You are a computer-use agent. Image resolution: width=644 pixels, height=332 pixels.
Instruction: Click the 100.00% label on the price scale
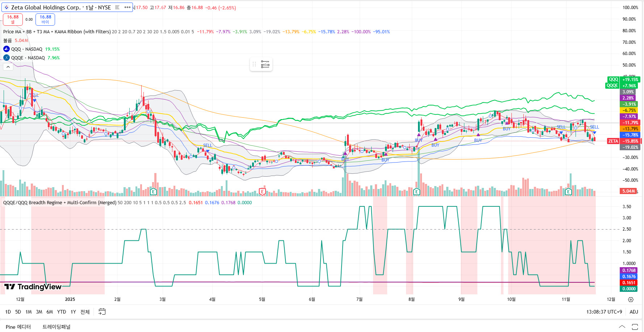(x=630, y=7)
